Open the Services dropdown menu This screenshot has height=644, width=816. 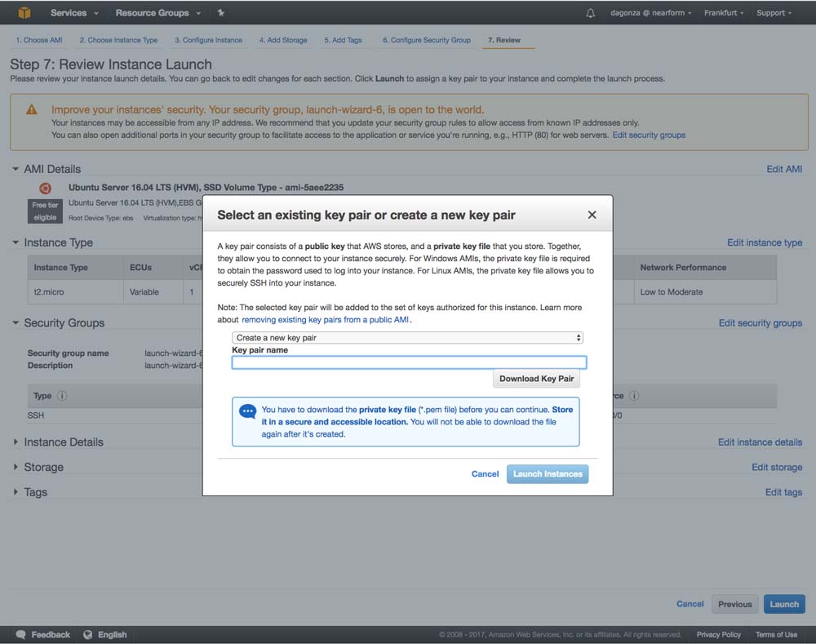74,13
